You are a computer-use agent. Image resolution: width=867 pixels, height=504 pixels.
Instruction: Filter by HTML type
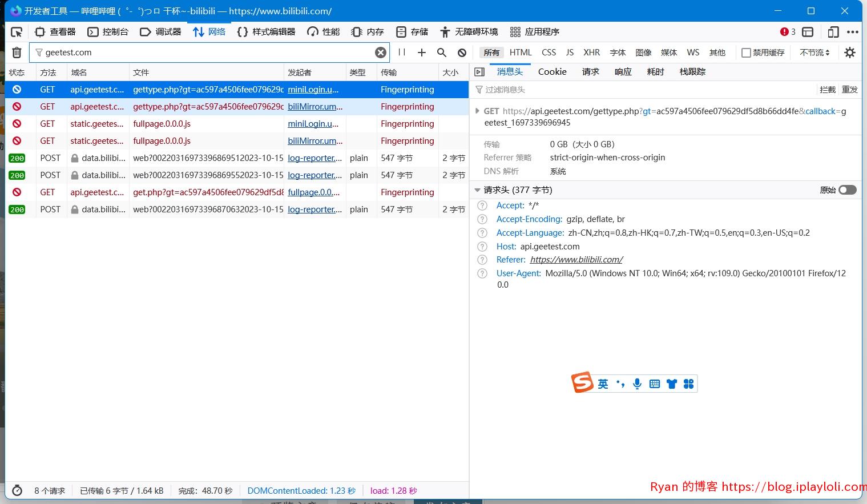521,53
